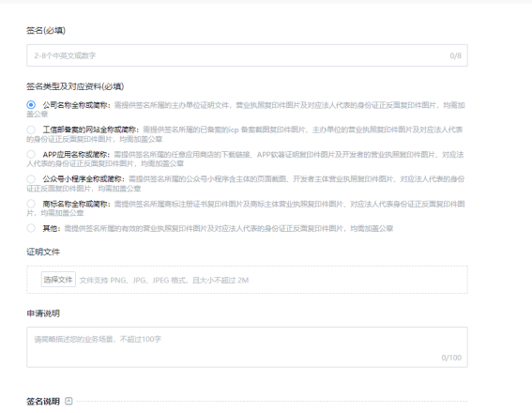Pick 商标名称全称或简称 radio option
Screen dimensions: 532x413
point(31,204)
